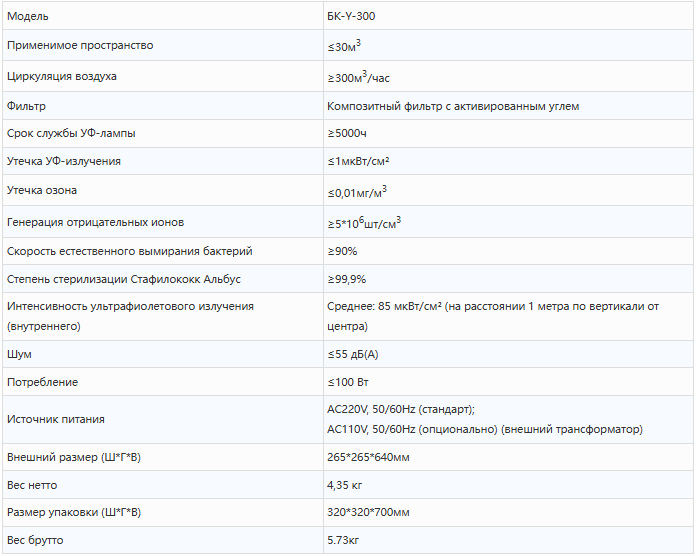Screen dimensions: 697x556
Task: Select the 'Шум' row label
Action: [x=19, y=354]
